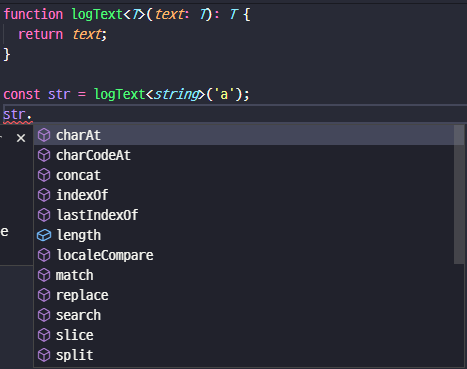Select the length property suggestion
The height and width of the screenshot is (369, 467).
point(249,235)
